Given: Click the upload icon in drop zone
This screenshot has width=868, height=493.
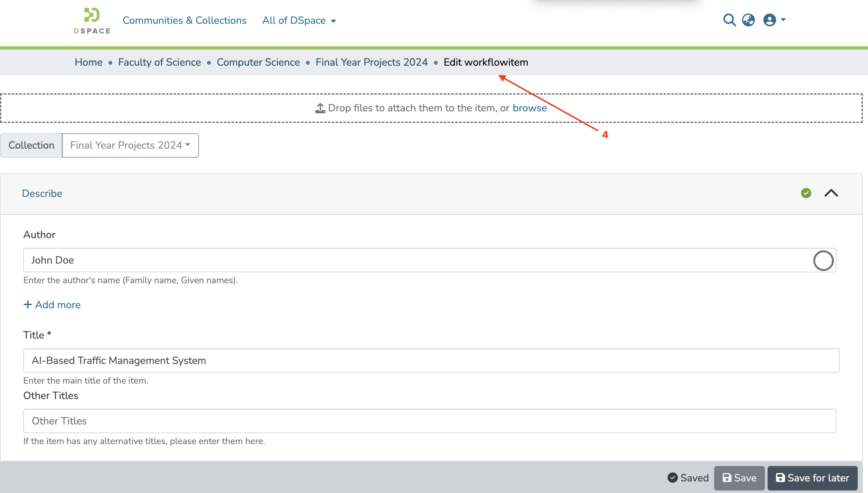Looking at the screenshot, I should [320, 108].
